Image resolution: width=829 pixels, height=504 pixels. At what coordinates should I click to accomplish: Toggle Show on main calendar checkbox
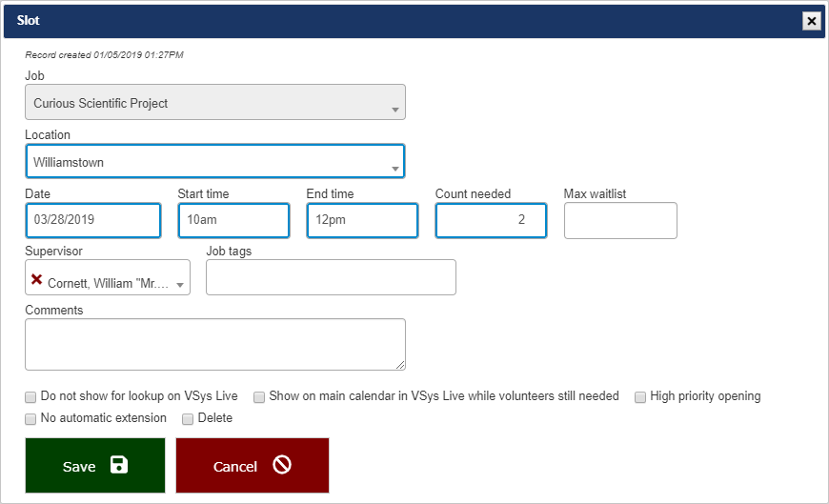click(259, 396)
